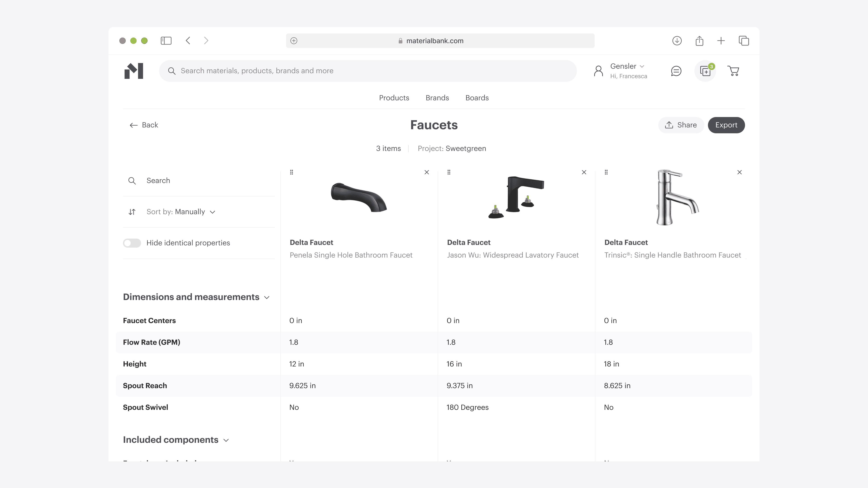Click the Spout Reach row label
868x488 pixels.
click(145, 386)
